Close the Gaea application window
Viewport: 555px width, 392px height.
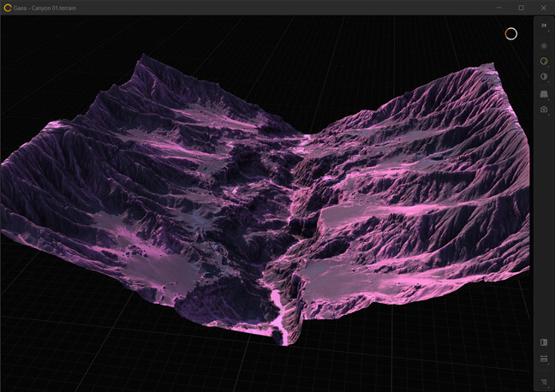[x=543, y=8]
